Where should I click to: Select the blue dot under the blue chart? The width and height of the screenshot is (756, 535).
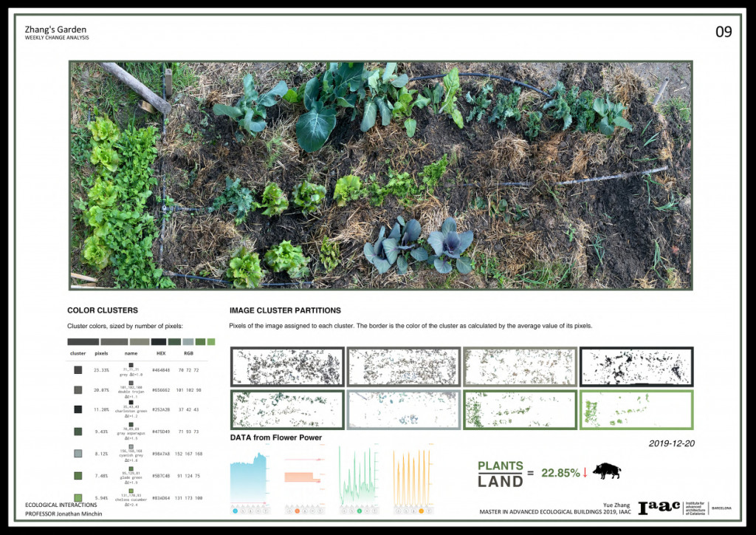click(236, 511)
